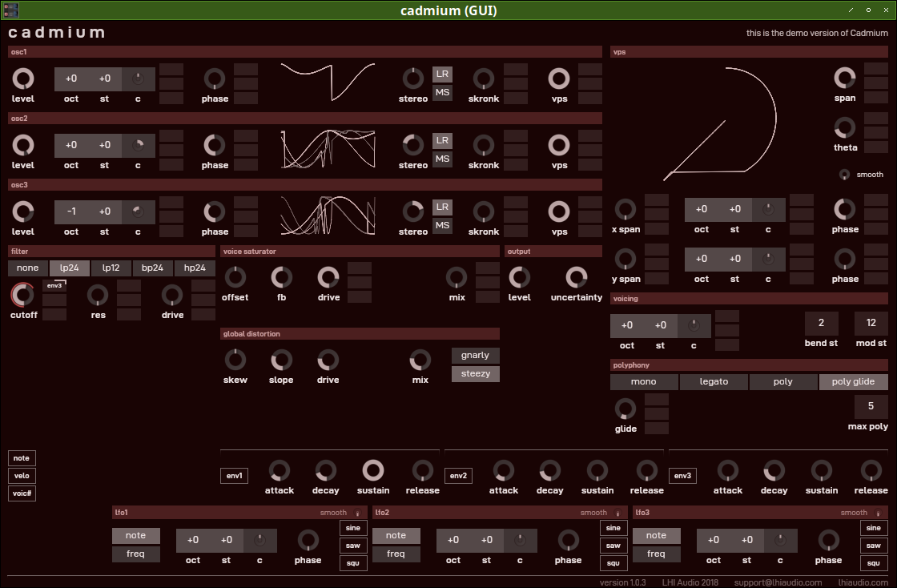Select the lp24 filter type

tap(69, 268)
